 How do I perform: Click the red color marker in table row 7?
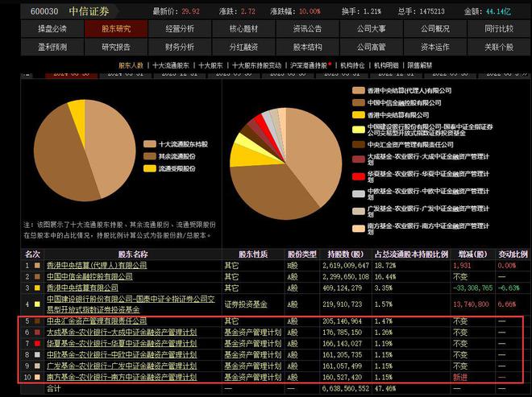point(37,343)
